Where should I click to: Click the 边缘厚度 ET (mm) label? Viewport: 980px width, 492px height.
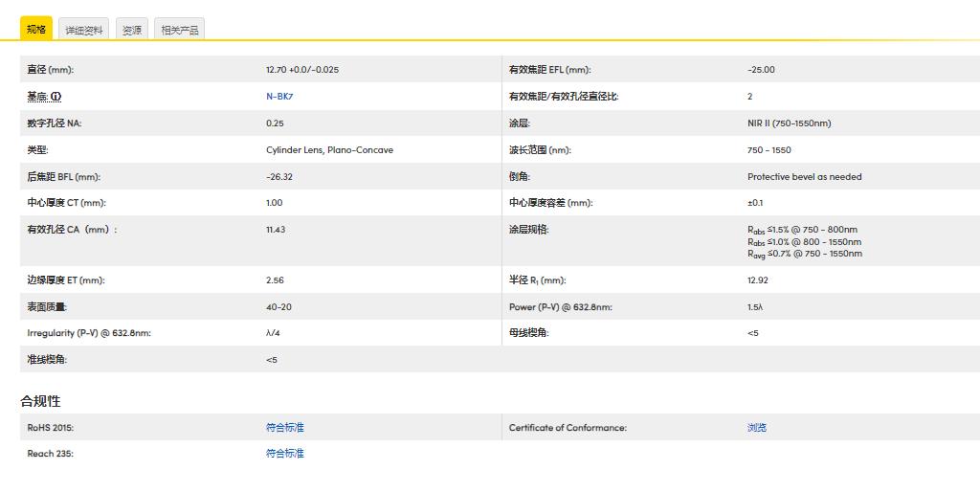(66, 280)
